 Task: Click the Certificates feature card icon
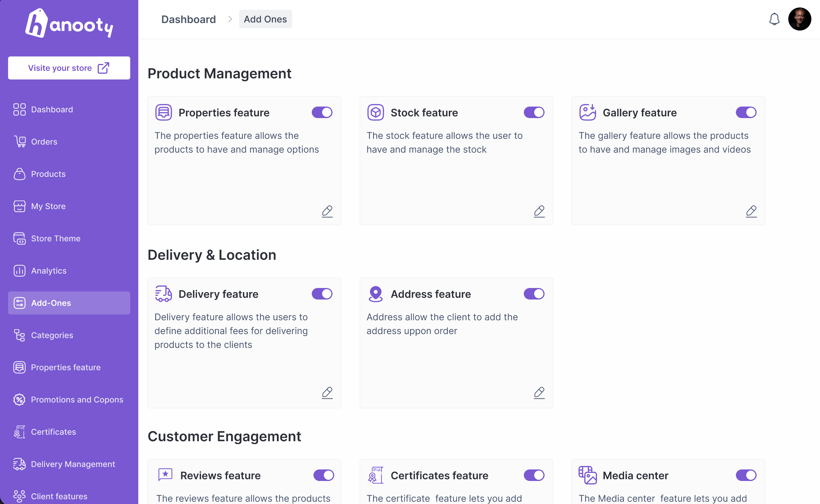click(375, 475)
